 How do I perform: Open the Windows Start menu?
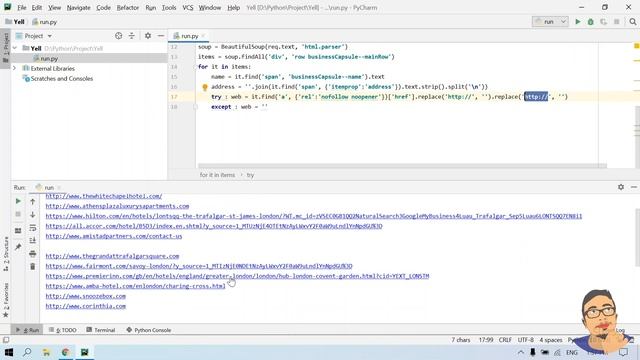pyautogui.click(x=9, y=352)
